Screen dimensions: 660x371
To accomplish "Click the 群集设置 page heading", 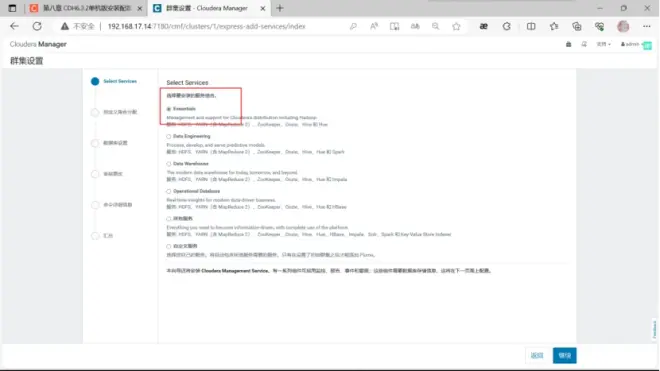I will coord(26,61).
